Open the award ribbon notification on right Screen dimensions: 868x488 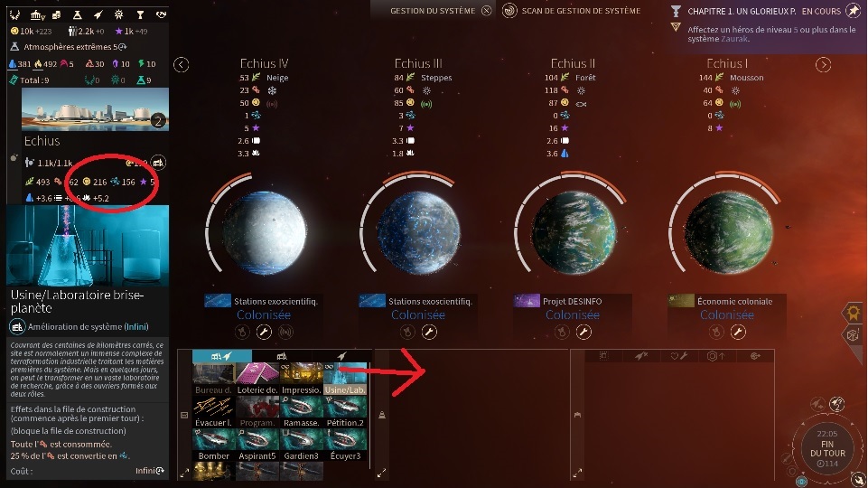pyautogui.click(x=853, y=313)
